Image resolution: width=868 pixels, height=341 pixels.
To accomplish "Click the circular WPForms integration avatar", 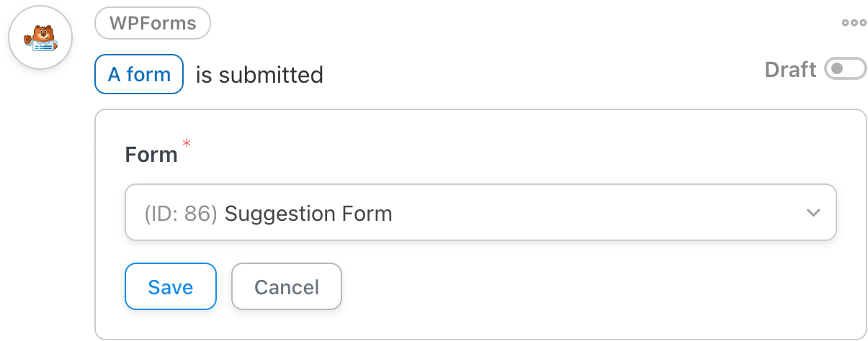I will (40, 37).
